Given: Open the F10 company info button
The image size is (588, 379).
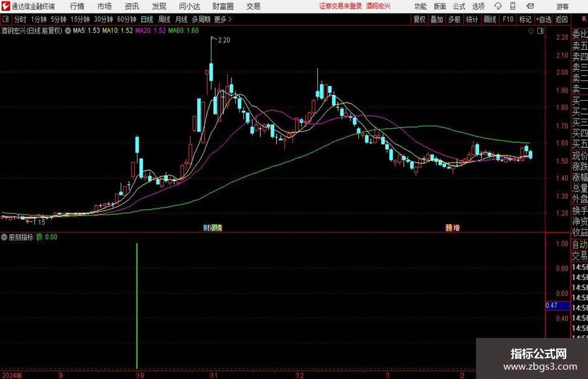Looking at the screenshot, I should (508, 19).
